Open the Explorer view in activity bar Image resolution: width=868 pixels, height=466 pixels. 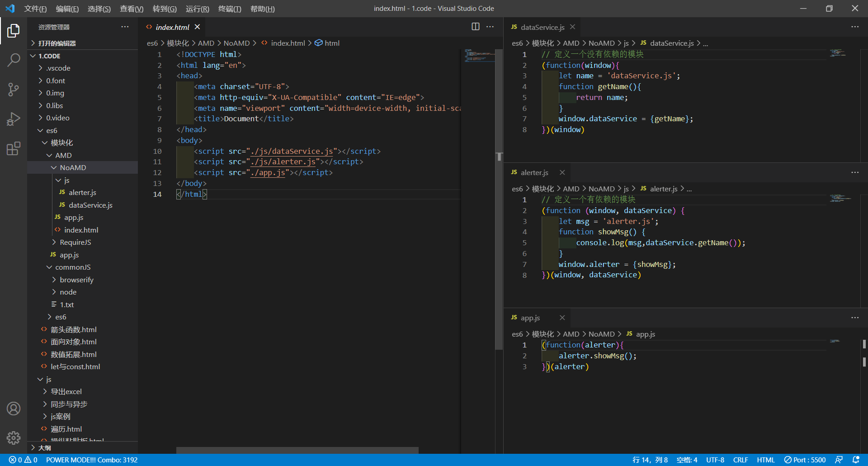point(14,31)
